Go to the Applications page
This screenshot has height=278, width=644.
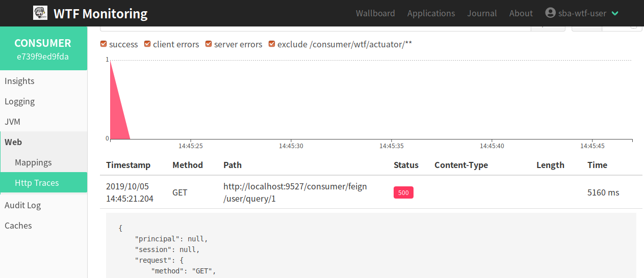tap(431, 13)
